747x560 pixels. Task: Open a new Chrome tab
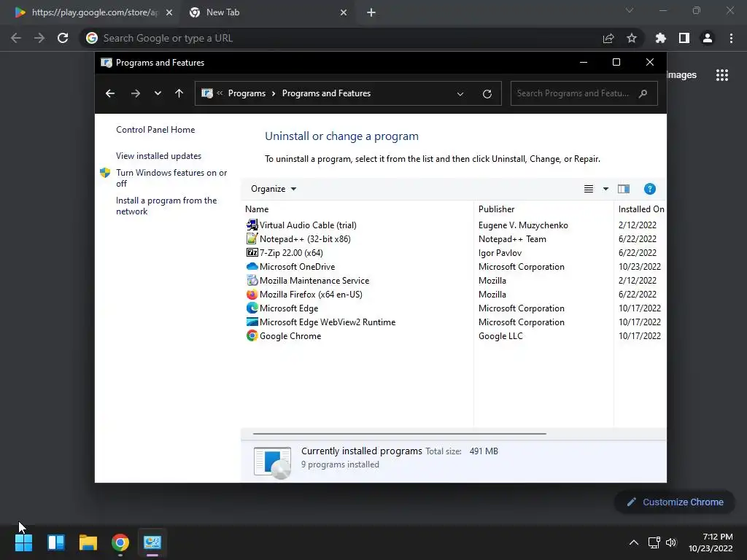tap(371, 12)
